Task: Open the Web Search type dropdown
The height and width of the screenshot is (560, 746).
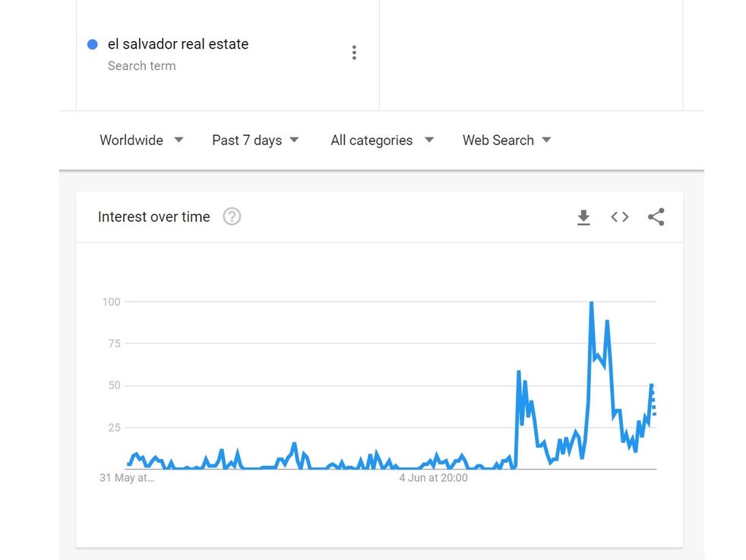Action: (x=507, y=141)
